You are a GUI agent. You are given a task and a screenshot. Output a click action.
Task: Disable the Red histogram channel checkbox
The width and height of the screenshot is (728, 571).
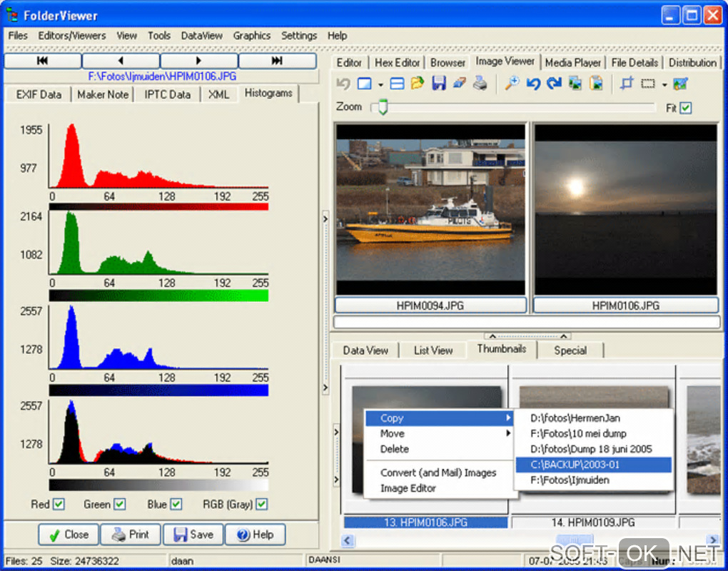tap(59, 505)
